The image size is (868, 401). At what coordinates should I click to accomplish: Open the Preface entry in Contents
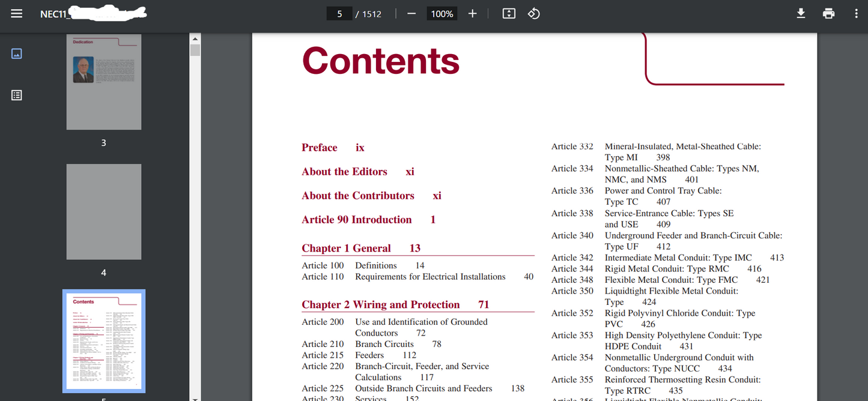pyautogui.click(x=319, y=147)
